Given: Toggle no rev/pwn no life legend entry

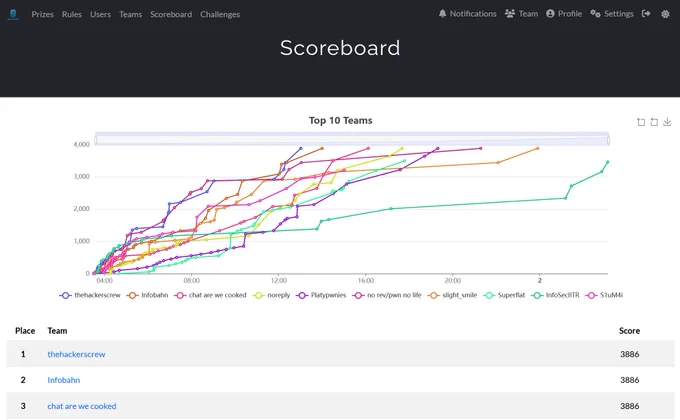Looking at the screenshot, I should coord(387,295).
